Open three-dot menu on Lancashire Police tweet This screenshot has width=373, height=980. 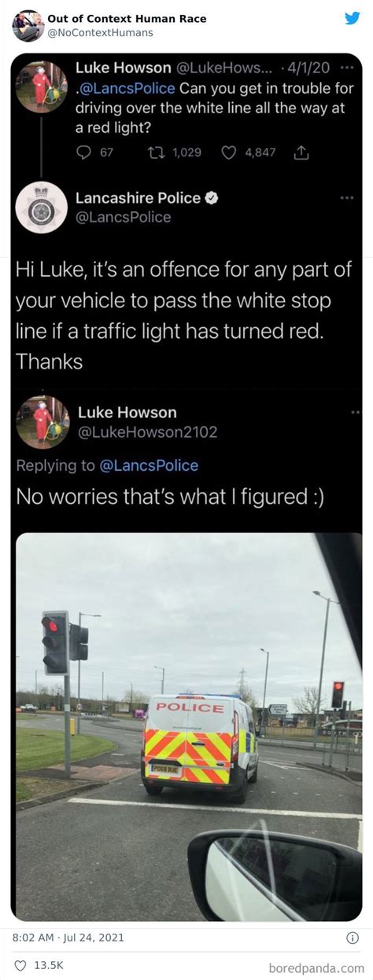click(x=347, y=198)
